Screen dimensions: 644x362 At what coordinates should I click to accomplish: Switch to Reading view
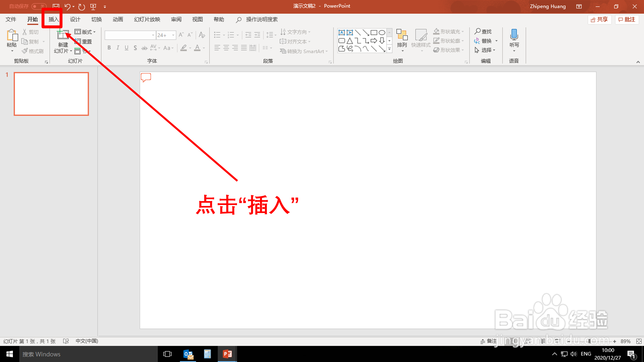[543, 341]
